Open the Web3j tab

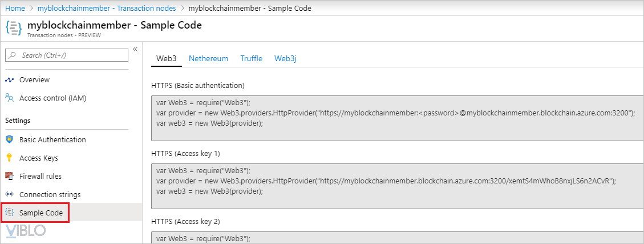pos(285,58)
